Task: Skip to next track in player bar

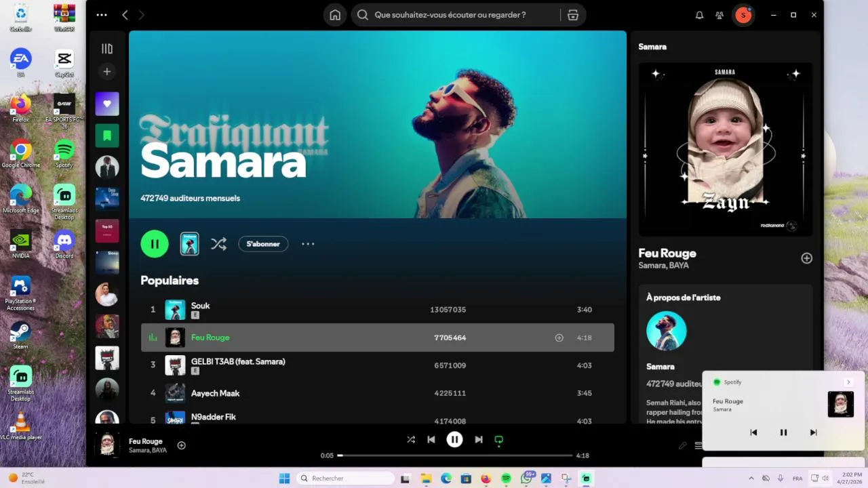Action: click(479, 439)
